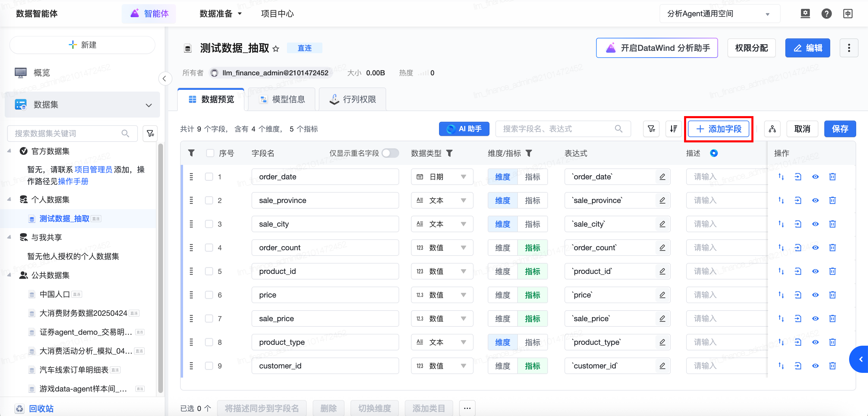Screen dimensions: 868x416
Task: Open 项目中心 in top navigation
Action: [277, 14]
